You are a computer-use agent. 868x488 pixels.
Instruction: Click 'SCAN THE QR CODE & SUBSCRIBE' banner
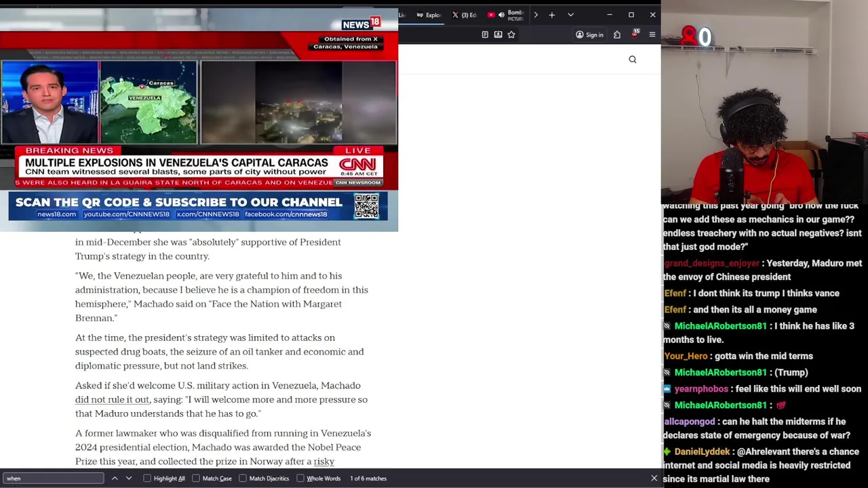click(x=179, y=202)
